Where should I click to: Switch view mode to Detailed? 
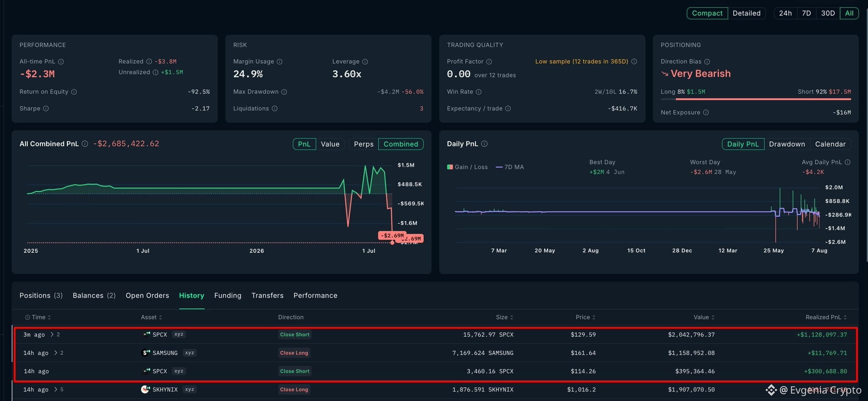coord(746,13)
